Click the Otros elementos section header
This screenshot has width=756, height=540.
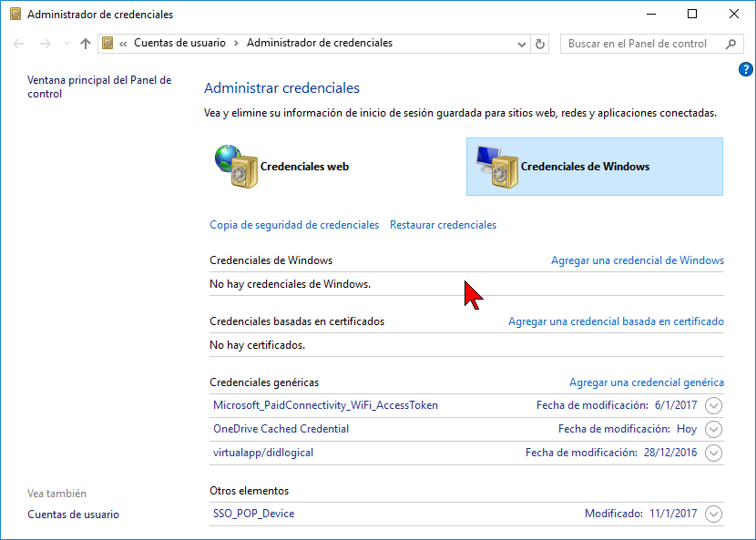(x=250, y=491)
